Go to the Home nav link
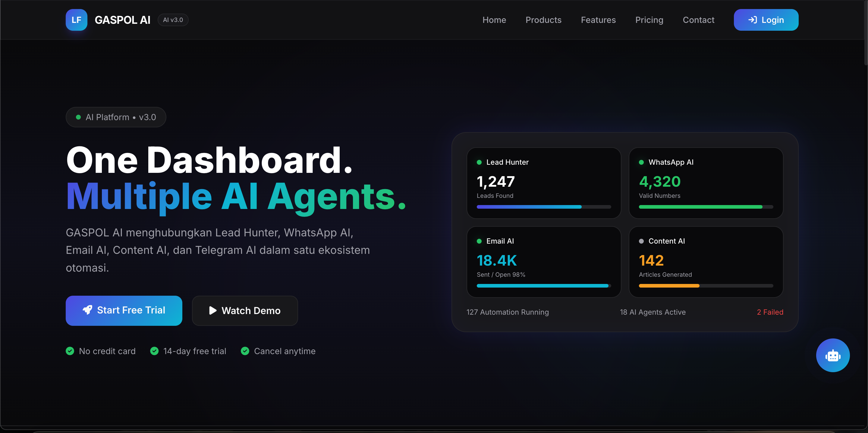This screenshot has width=868, height=433. point(494,20)
